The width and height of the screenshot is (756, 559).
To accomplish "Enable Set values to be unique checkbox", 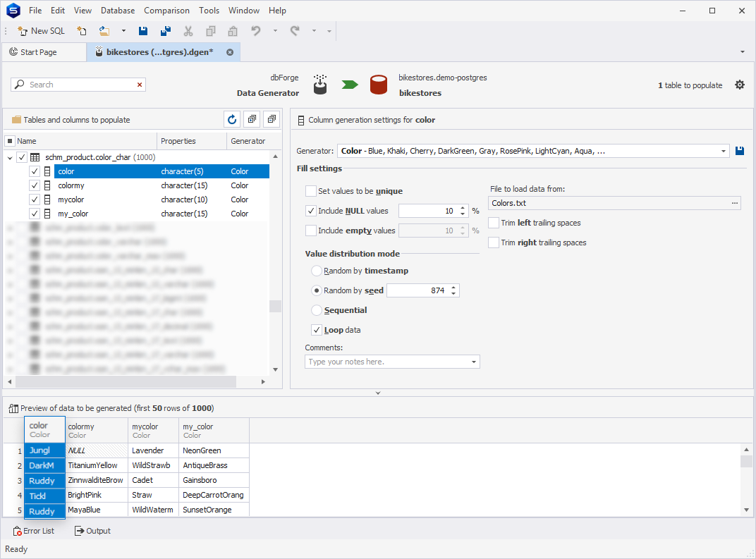I will point(311,191).
